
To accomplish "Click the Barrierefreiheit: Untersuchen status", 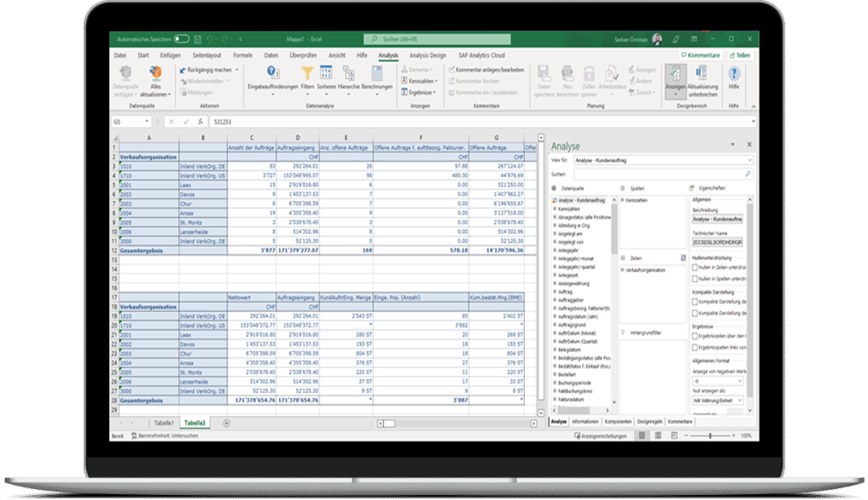I will coord(164,436).
